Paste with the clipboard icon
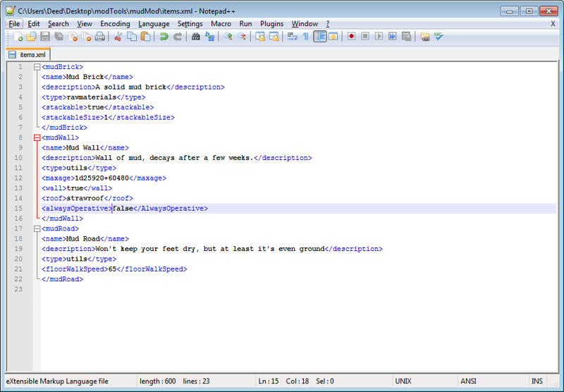 pos(146,37)
